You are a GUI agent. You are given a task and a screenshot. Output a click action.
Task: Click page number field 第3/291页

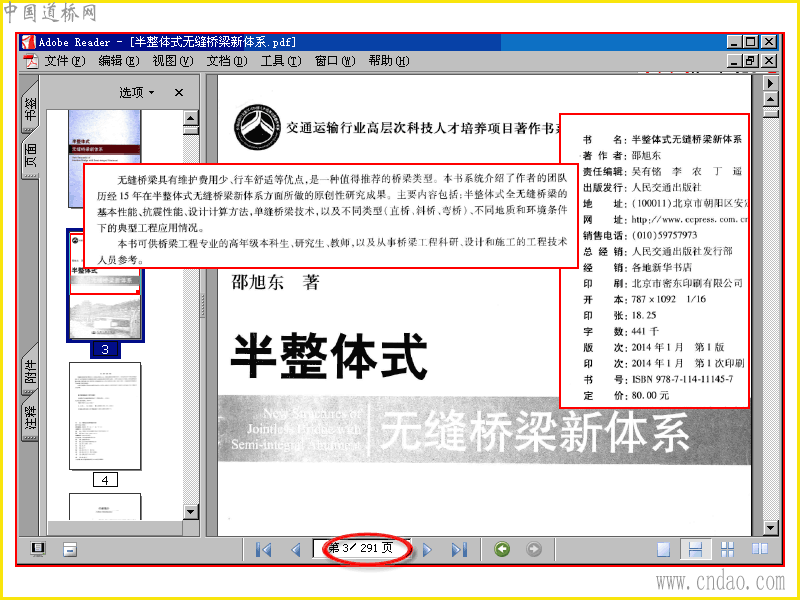[x=361, y=548]
